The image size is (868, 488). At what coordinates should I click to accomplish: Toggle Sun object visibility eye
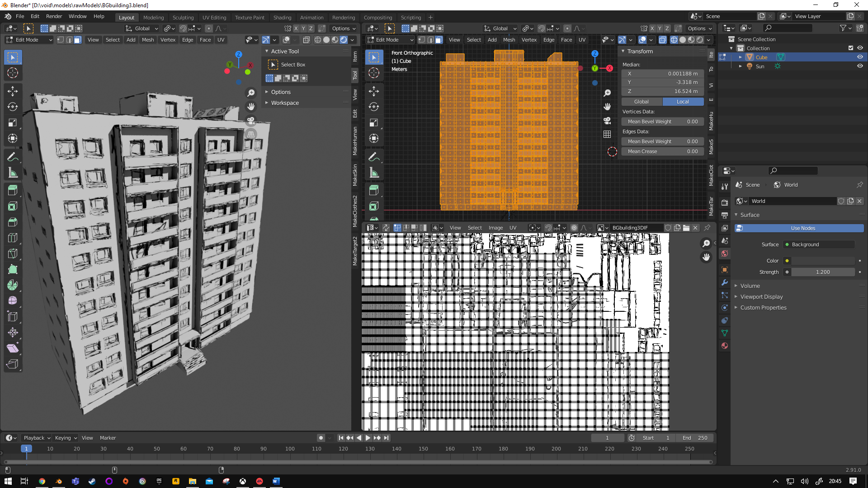(860, 66)
